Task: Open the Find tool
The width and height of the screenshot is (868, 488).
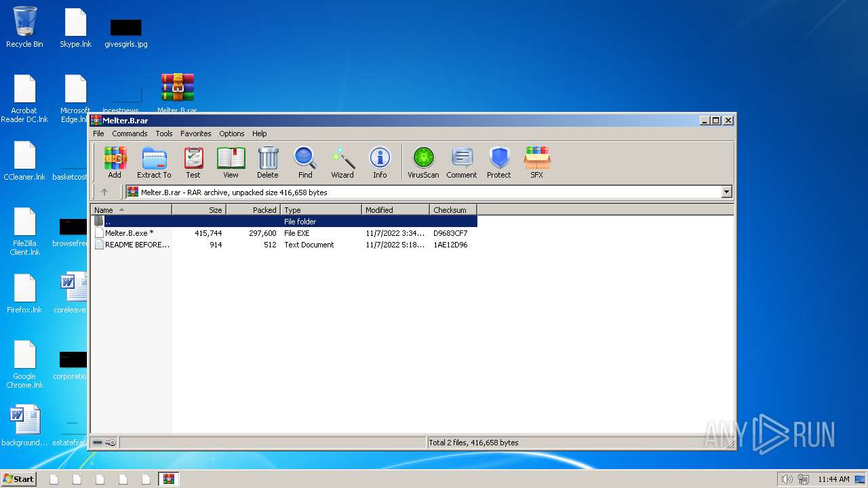Action: (x=305, y=163)
